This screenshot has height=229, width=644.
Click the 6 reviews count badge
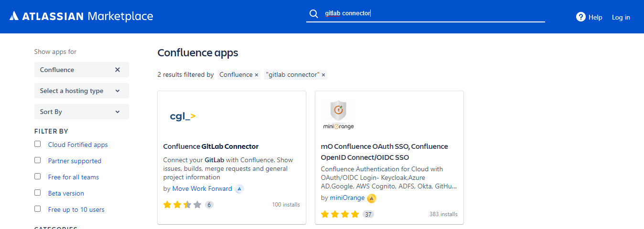[x=209, y=205]
